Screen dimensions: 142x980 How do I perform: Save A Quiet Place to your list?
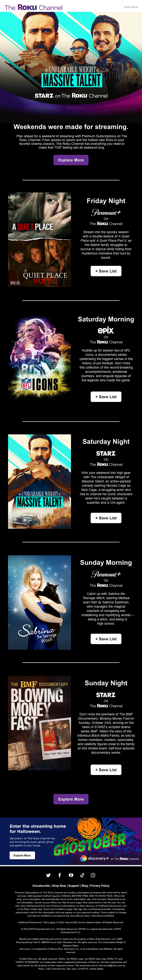(x=106, y=271)
